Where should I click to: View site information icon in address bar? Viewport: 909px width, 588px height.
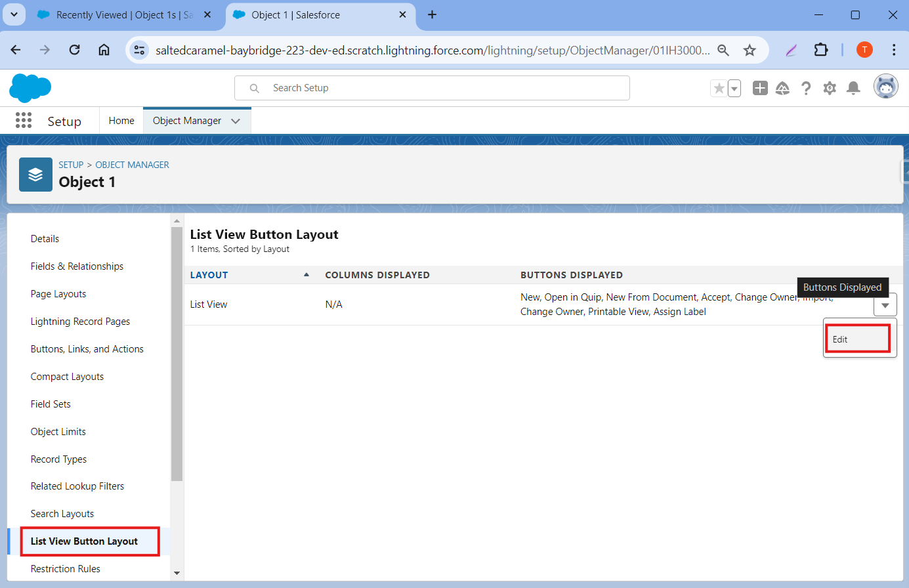pos(139,50)
